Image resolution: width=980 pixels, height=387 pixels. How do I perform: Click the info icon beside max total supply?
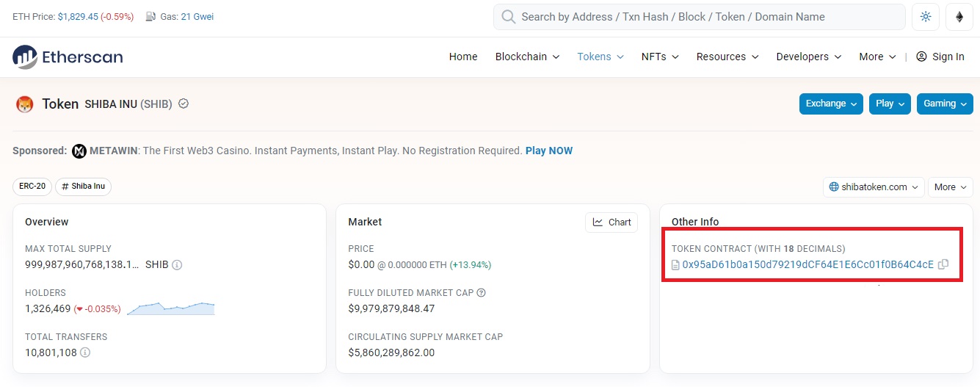coord(177,264)
